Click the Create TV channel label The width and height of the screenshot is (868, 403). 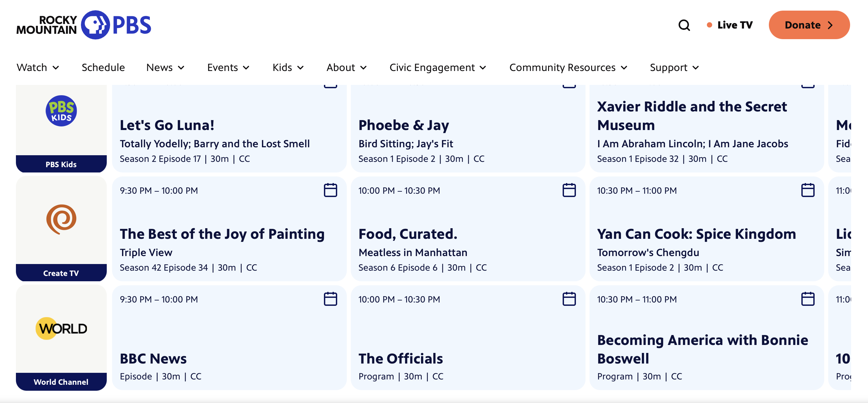click(61, 273)
